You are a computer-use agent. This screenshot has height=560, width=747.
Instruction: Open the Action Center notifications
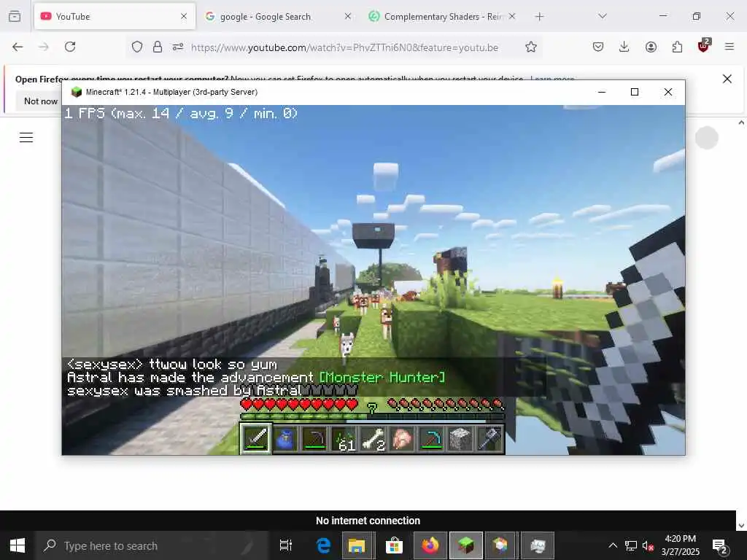(x=720, y=546)
